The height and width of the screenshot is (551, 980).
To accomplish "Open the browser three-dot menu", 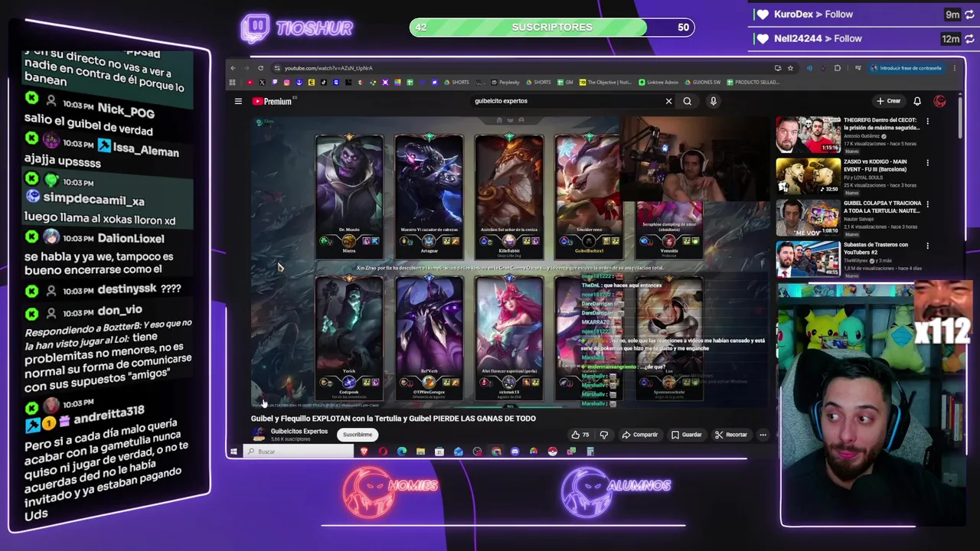I will pyautogui.click(x=954, y=68).
